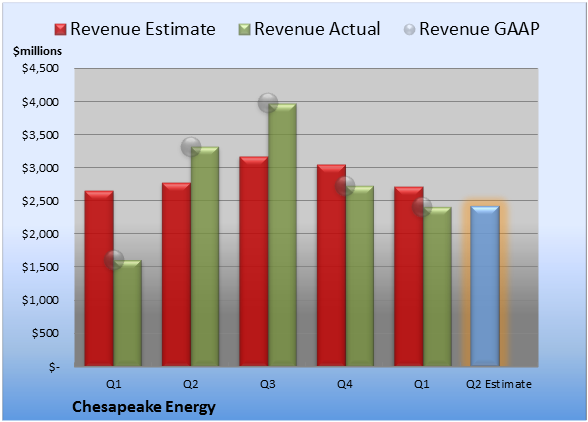The image size is (588, 422).
Task: Select the green Q2 Revenue Actual bar
Action: (205, 256)
